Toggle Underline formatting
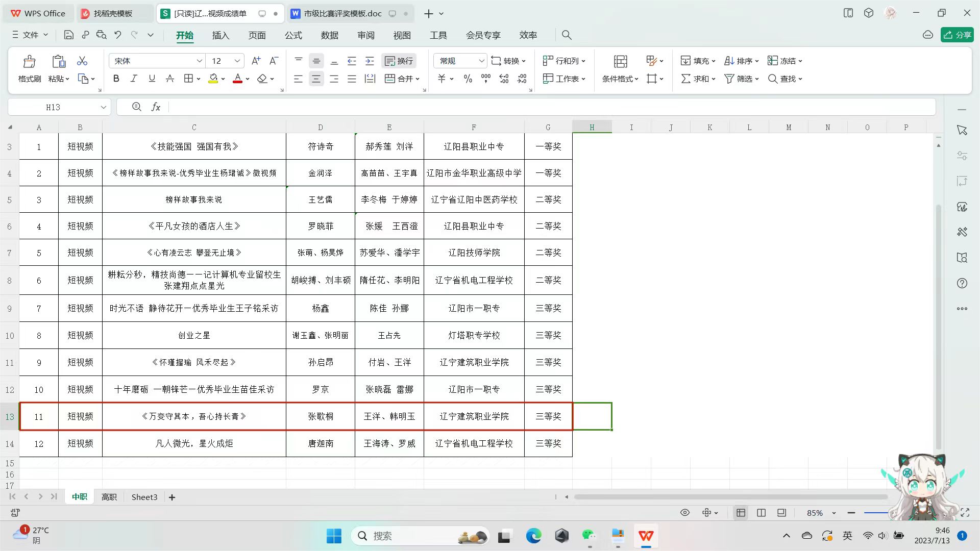Screen dimensions: 980x551 coord(152,79)
